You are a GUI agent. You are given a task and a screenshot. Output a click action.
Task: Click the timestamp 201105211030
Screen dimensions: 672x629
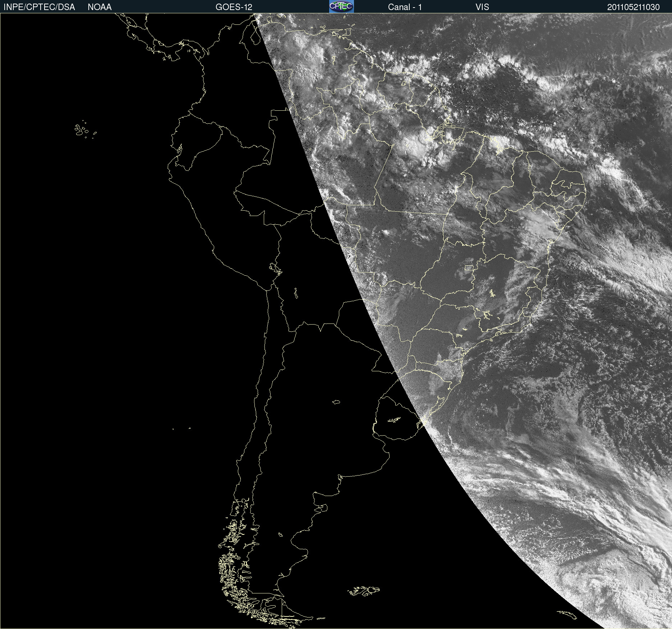coord(634,7)
